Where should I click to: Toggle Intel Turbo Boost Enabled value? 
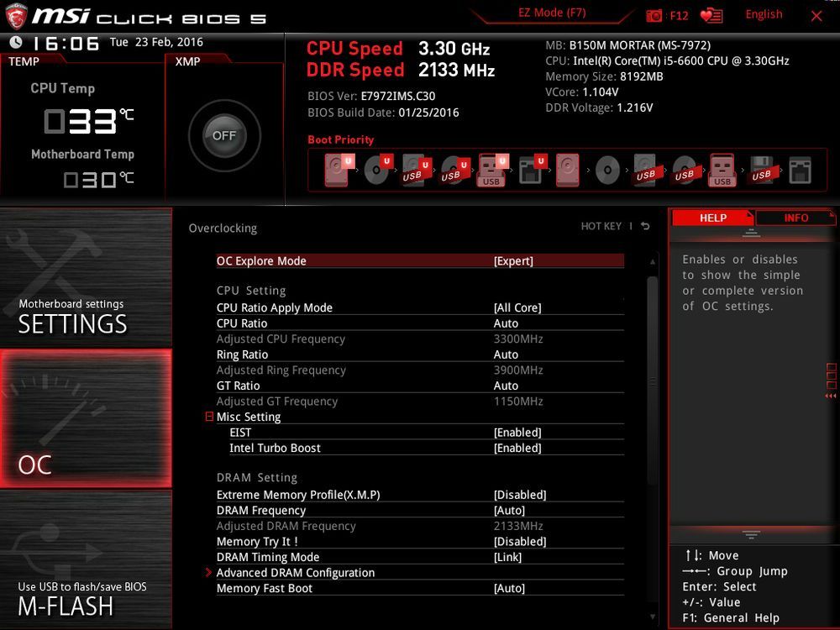pos(517,448)
